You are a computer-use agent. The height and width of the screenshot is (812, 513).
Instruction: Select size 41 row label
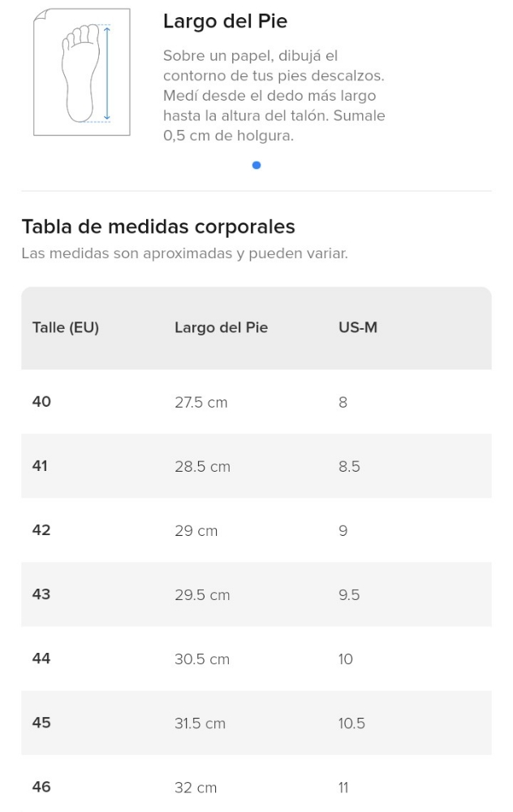41,466
